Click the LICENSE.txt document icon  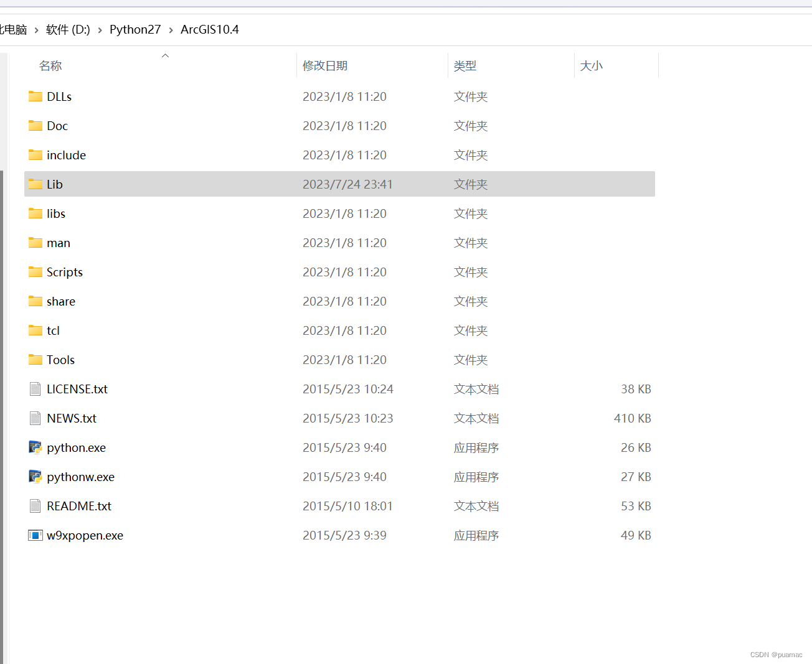click(35, 389)
